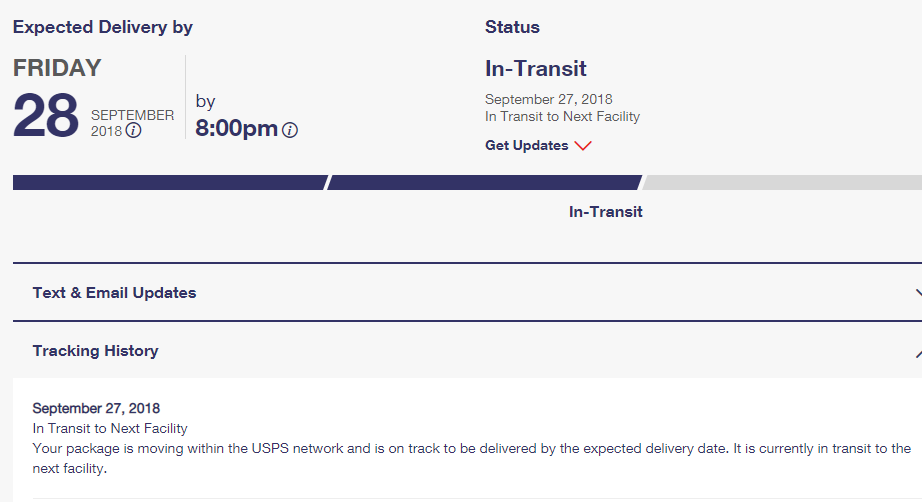922x502 pixels.
Task: Expand Text & Email Updates section
Action: coord(467,293)
